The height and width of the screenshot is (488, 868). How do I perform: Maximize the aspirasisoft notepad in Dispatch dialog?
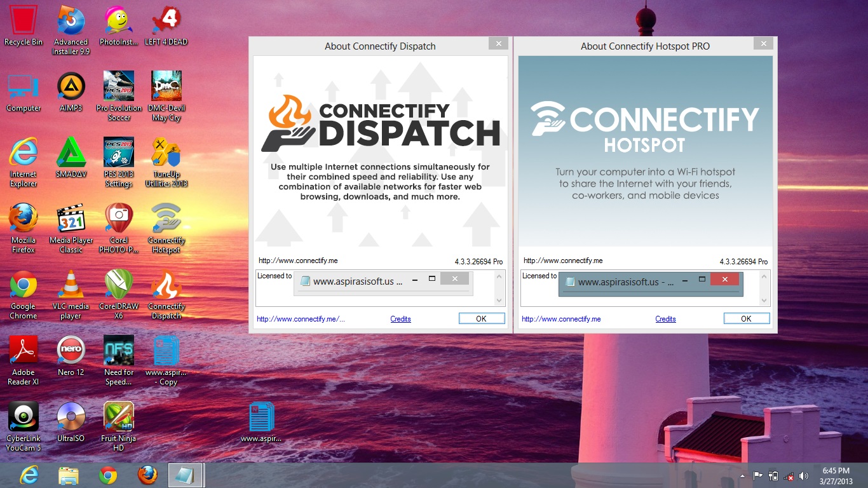point(431,279)
